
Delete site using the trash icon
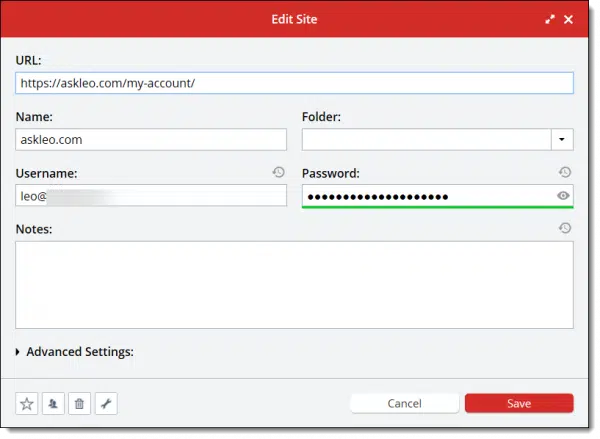(79, 404)
